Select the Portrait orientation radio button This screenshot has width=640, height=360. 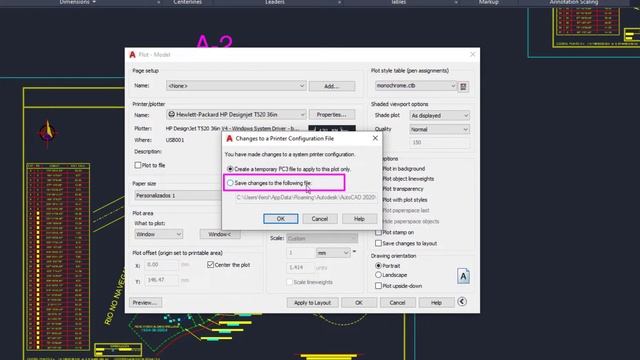pyautogui.click(x=378, y=266)
